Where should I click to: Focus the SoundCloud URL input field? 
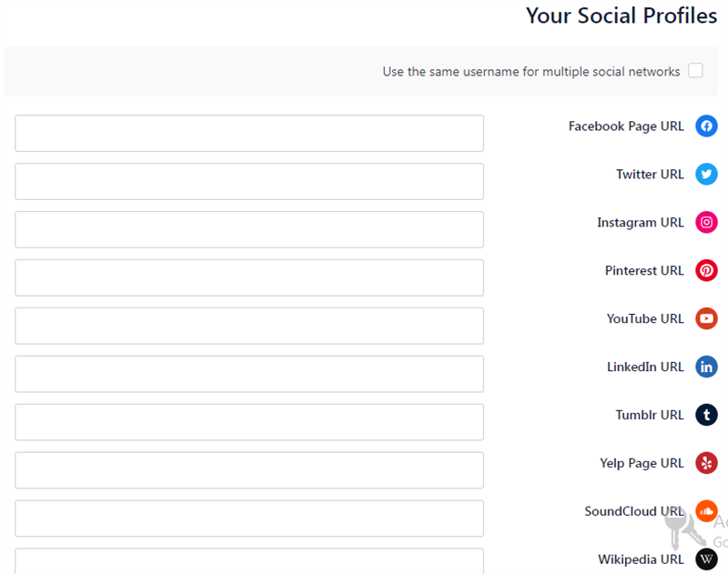(249, 519)
